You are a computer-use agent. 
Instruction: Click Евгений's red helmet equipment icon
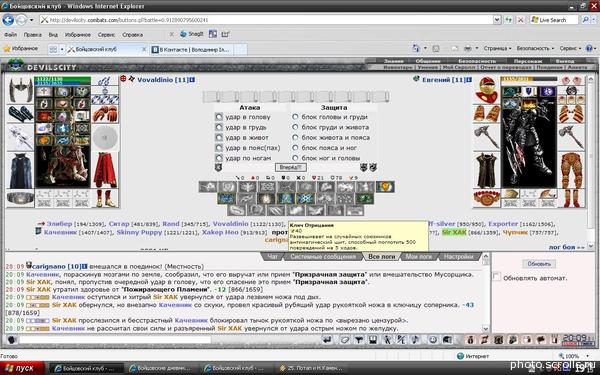click(486, 89)
